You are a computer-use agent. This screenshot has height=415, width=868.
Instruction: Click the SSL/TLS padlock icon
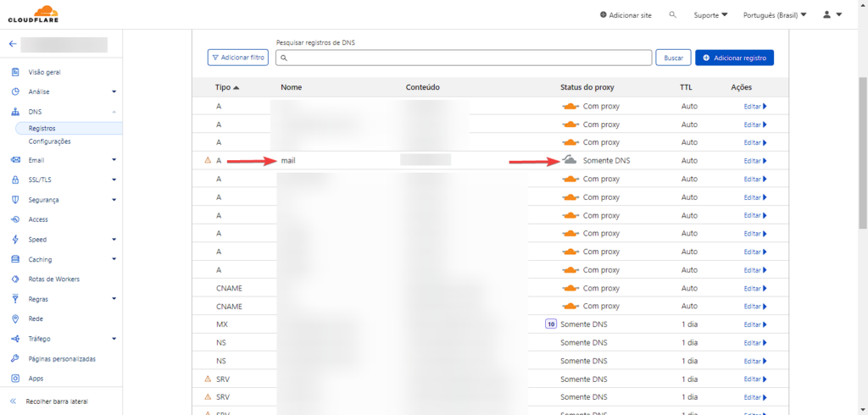point(15,180)
